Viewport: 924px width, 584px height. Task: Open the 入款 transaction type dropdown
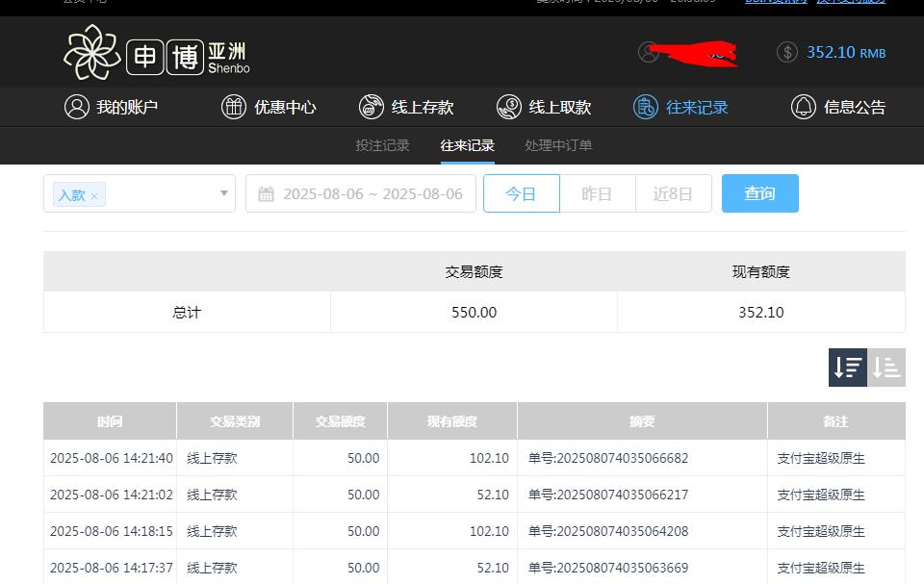pos(223,193)
